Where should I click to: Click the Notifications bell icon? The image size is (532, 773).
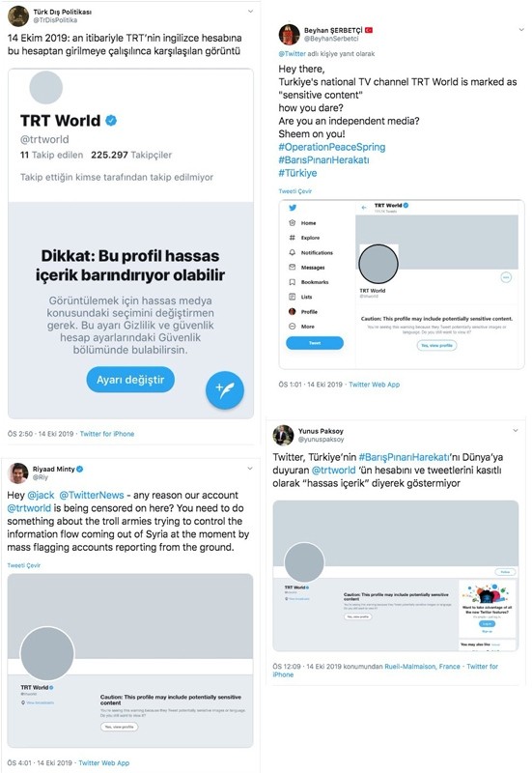point(293,252)
